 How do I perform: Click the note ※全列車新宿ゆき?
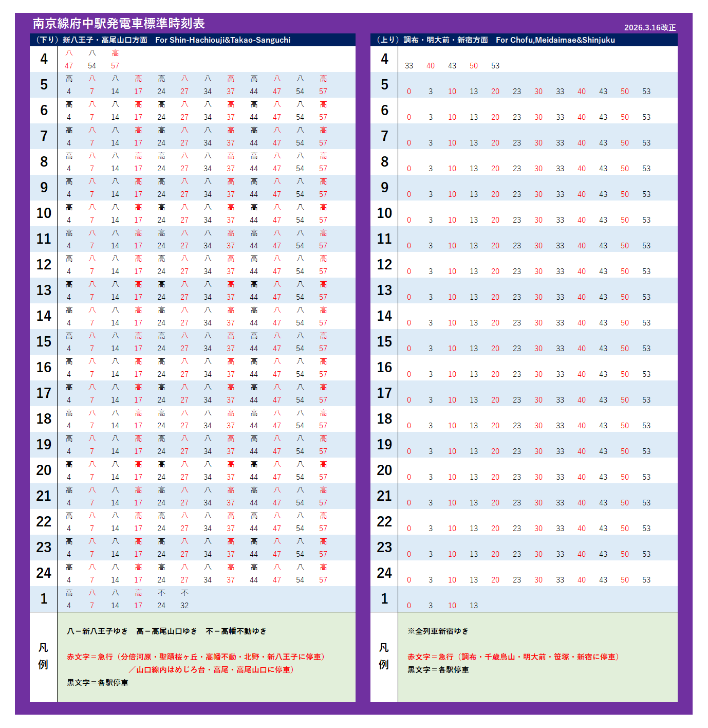(x=438, y=631)
